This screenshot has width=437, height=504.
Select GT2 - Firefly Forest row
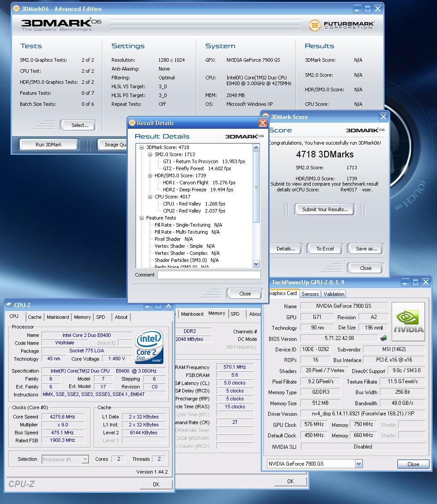(197, 168)
